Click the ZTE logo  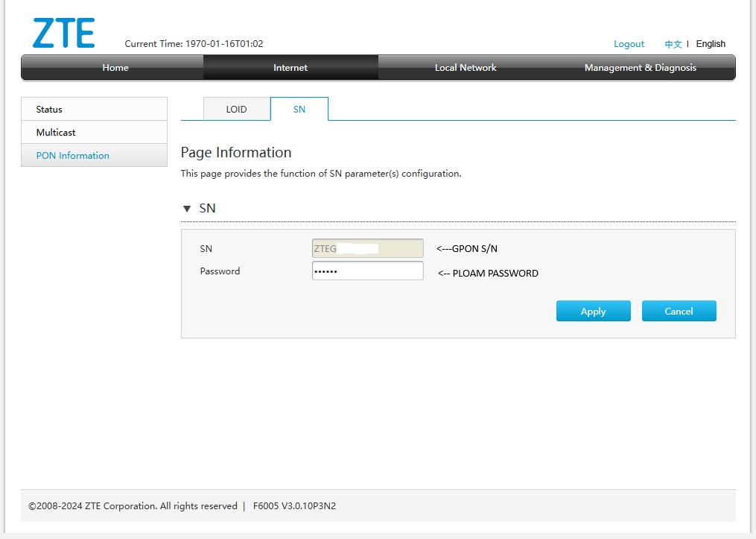tap(63, 34)
